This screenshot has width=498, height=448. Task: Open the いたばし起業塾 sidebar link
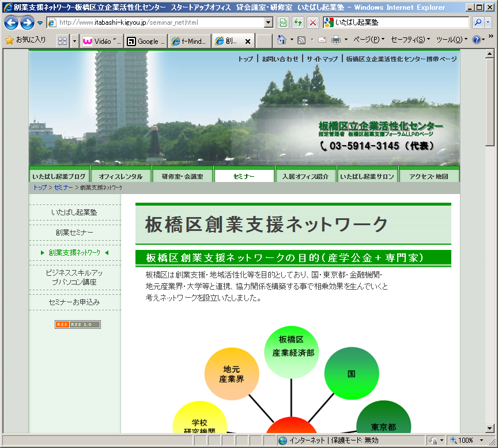point(74,212)
